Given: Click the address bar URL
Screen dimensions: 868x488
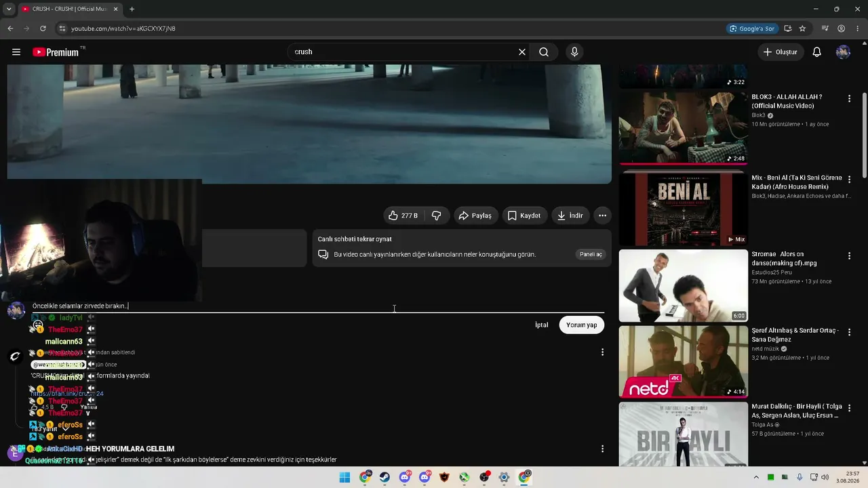Looking at the screenshot, I should 123,28.
